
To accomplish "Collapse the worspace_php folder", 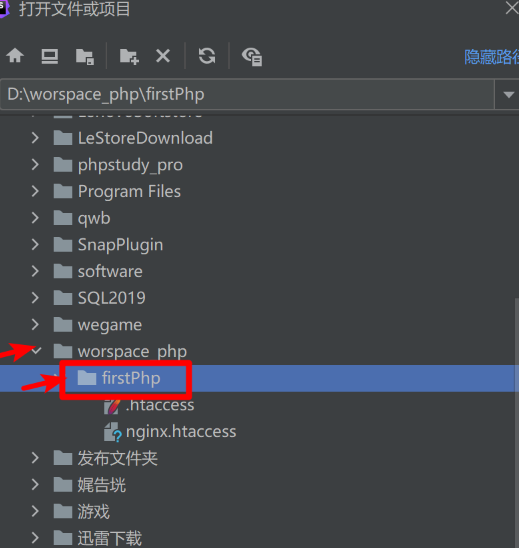I will pos(36,351).
